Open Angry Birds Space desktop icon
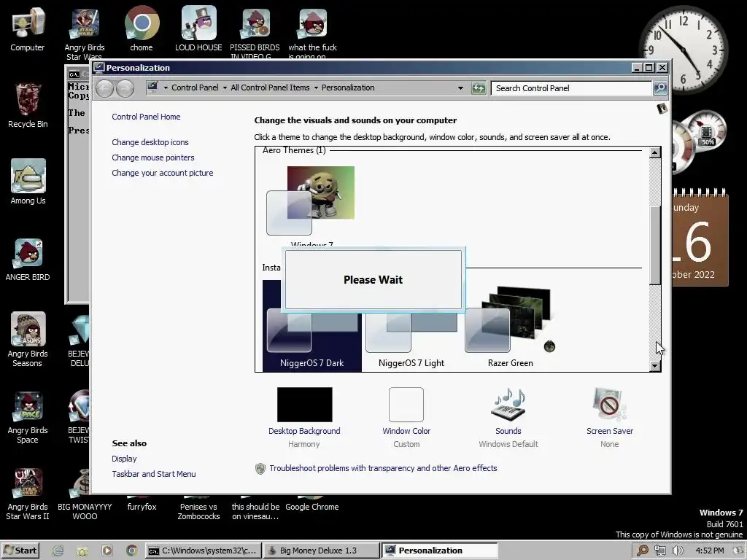This screenshot has height=560, width=747. (28, 417)
